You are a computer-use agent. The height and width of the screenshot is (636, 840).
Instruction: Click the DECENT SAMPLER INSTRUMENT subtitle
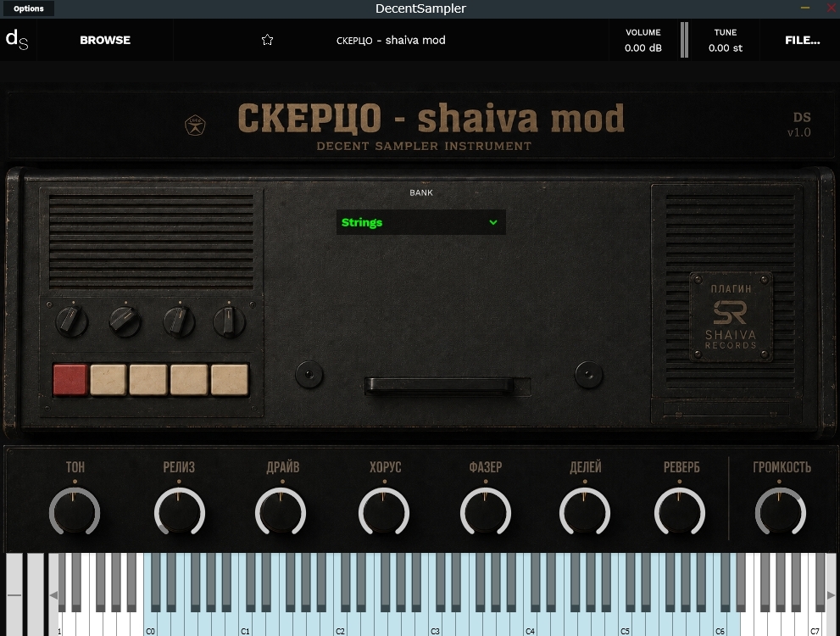point(424,146)
